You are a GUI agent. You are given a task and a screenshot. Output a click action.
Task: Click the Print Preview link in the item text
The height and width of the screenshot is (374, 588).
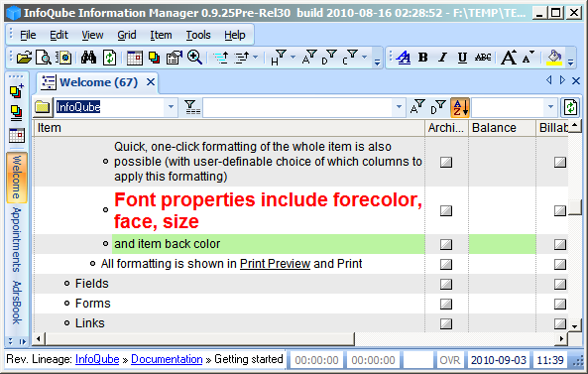click(x=275, y=264)
